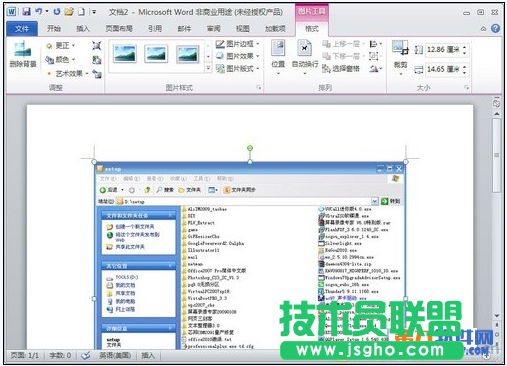Click the Open folder icon in the quick access toolbar
Screen dimensions: 507x366
tap(69, 12)
